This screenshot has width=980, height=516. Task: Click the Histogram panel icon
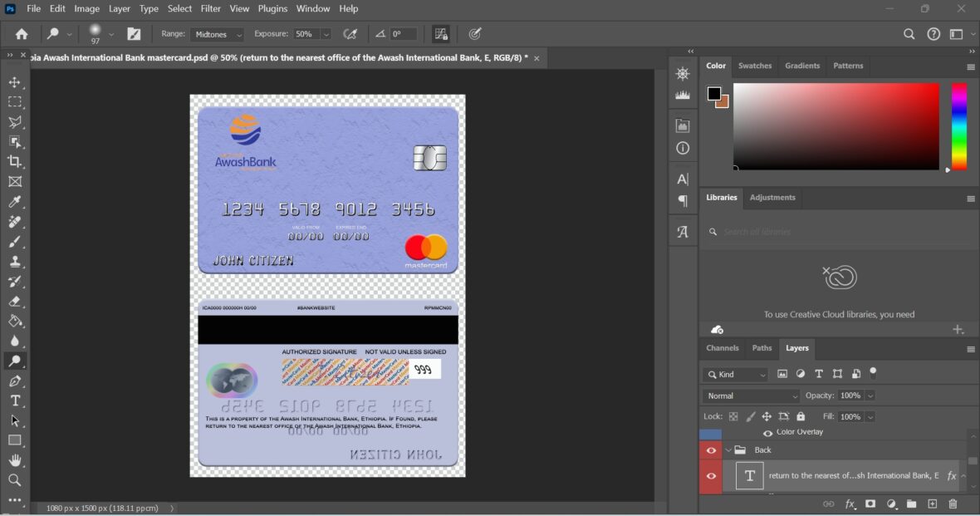pos(683,94)
